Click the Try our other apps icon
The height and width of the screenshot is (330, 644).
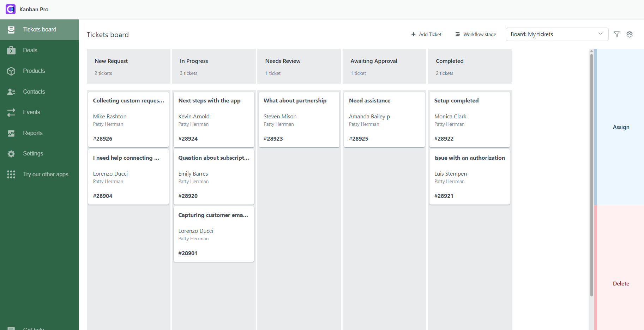click(x=11, y=174)
